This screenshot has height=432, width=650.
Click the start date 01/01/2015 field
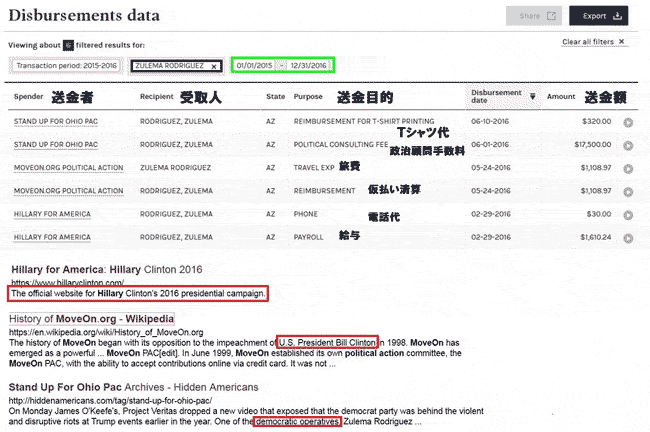tap(254, 65)
